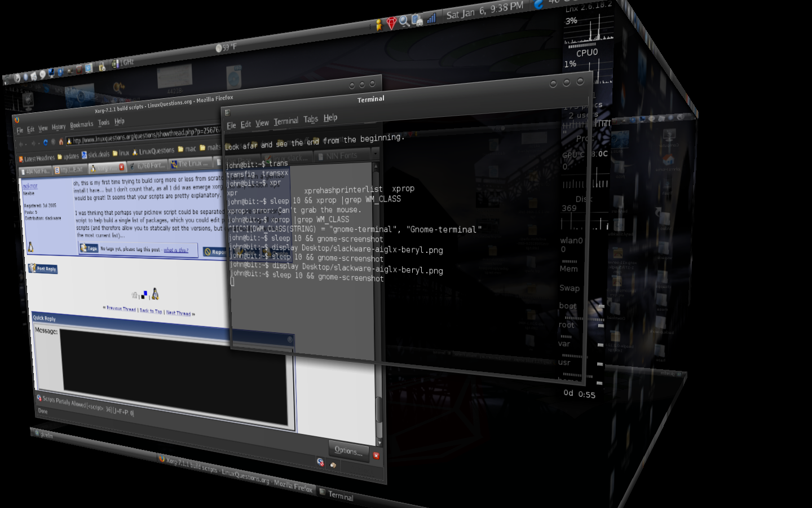Click the Next Thread link
812x508 pixels.
[x=178, y=313]
